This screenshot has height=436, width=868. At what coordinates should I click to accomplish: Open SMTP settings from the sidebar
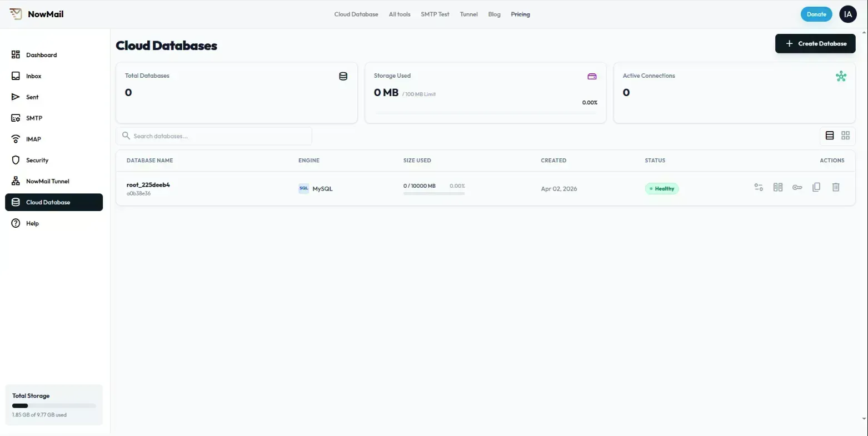pyautogui.click(x=34, y=118)
